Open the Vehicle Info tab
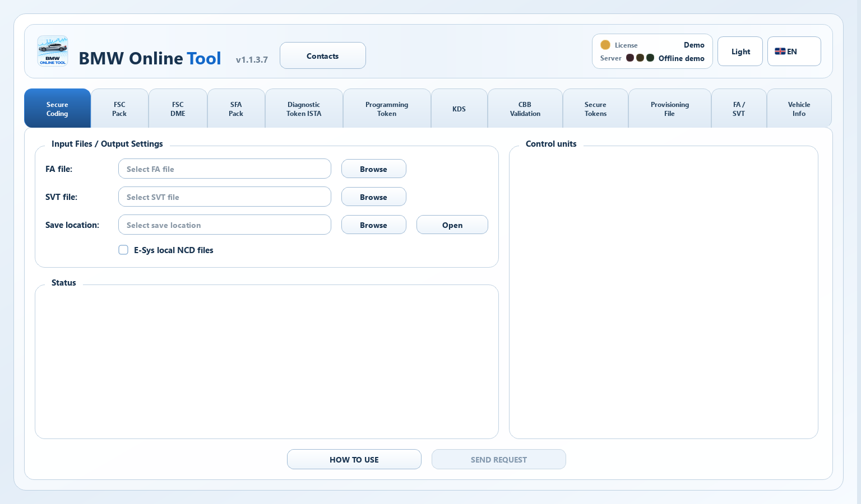861x504 pixels. [x=799, y=109]
